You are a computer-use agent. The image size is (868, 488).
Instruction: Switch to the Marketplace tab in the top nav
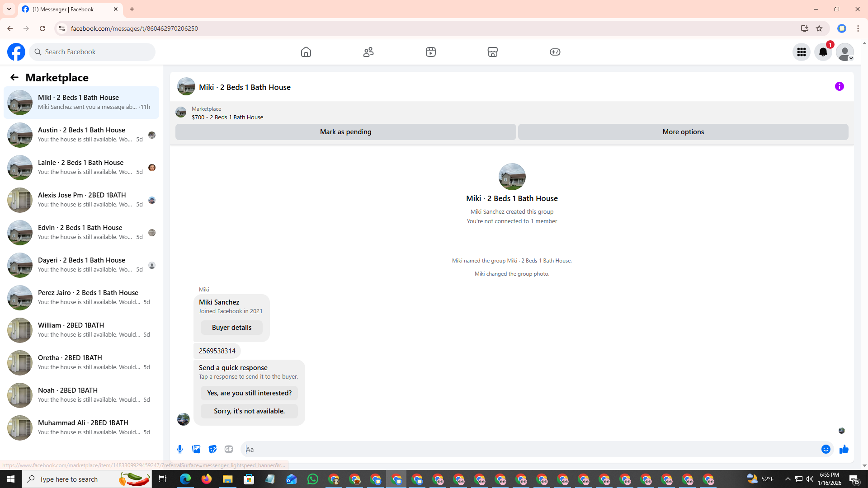click(493, 52)
